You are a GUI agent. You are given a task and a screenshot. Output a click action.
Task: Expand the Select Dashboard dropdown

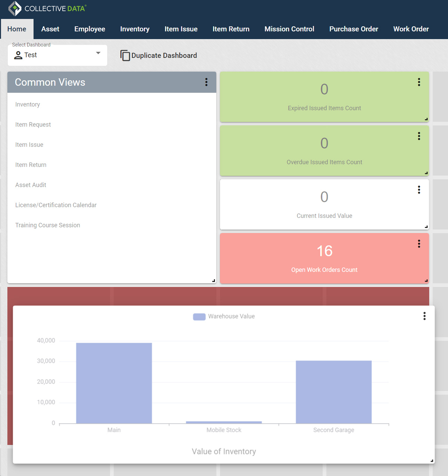click(57, 55)
